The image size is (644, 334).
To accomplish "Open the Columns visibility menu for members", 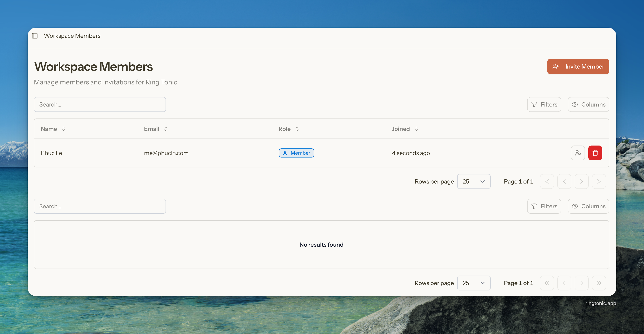I will coord(588,104).
